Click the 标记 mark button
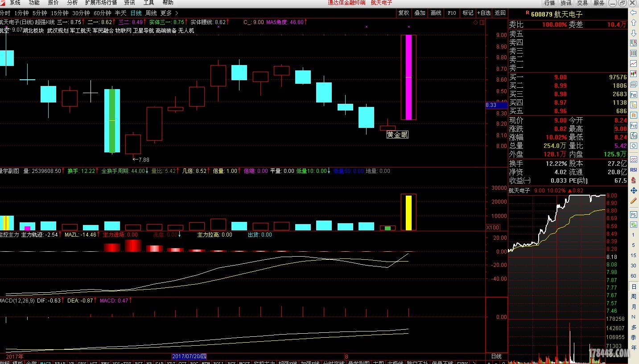Screen dimensions: 639x364 coord(468,13)
